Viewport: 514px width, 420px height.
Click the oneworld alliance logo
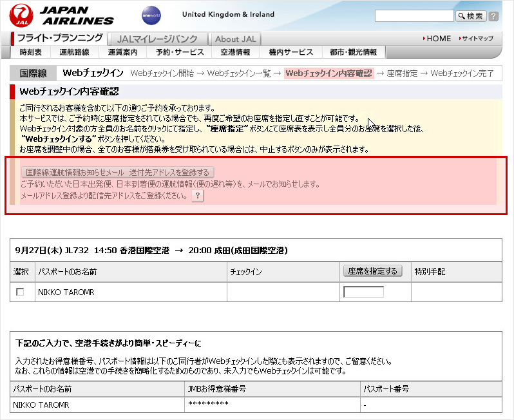(151, 15)
